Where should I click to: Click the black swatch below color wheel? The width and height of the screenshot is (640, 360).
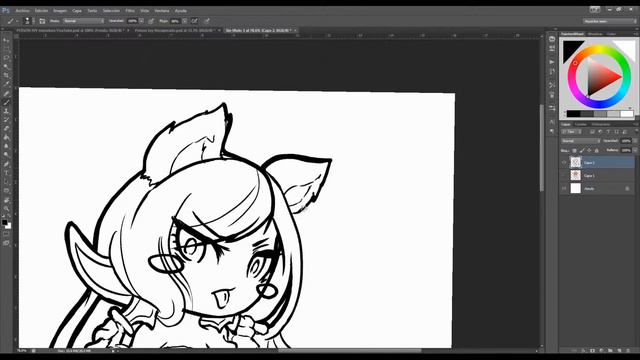(x=573, y=114)
